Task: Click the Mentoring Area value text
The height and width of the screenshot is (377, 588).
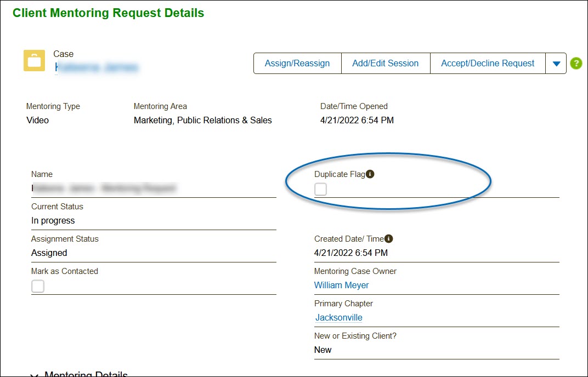Action: pos(203,121)
